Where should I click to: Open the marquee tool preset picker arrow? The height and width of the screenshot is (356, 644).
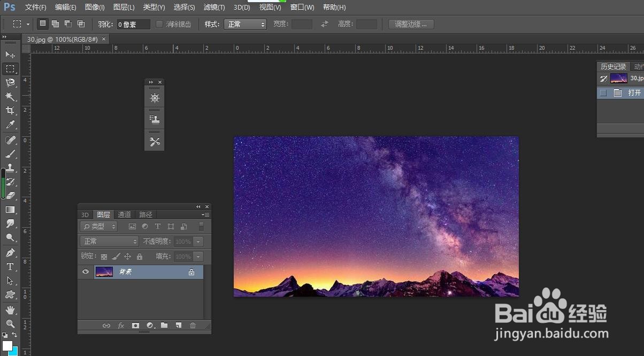point(28,24)
